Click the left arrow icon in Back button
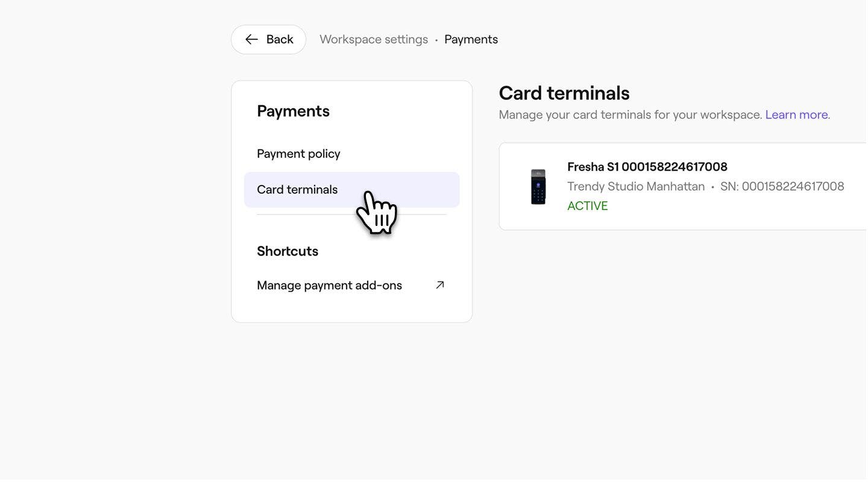 pyautogui.click(x=251, y=40)
